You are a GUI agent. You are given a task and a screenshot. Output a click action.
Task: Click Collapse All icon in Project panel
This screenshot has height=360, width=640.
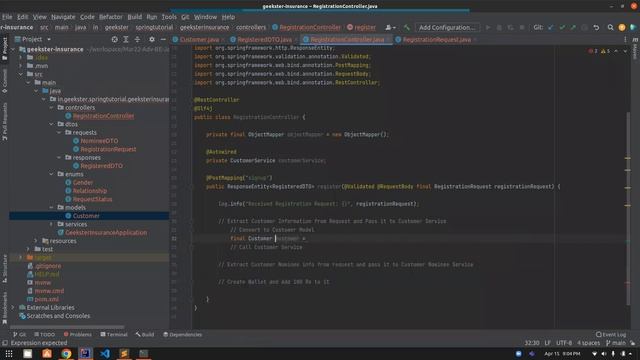(x=137, y=39)
